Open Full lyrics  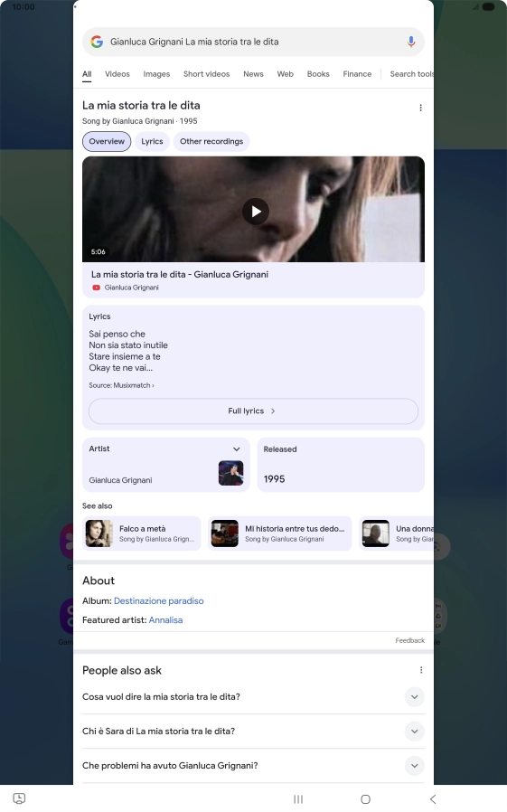(253, 411)
